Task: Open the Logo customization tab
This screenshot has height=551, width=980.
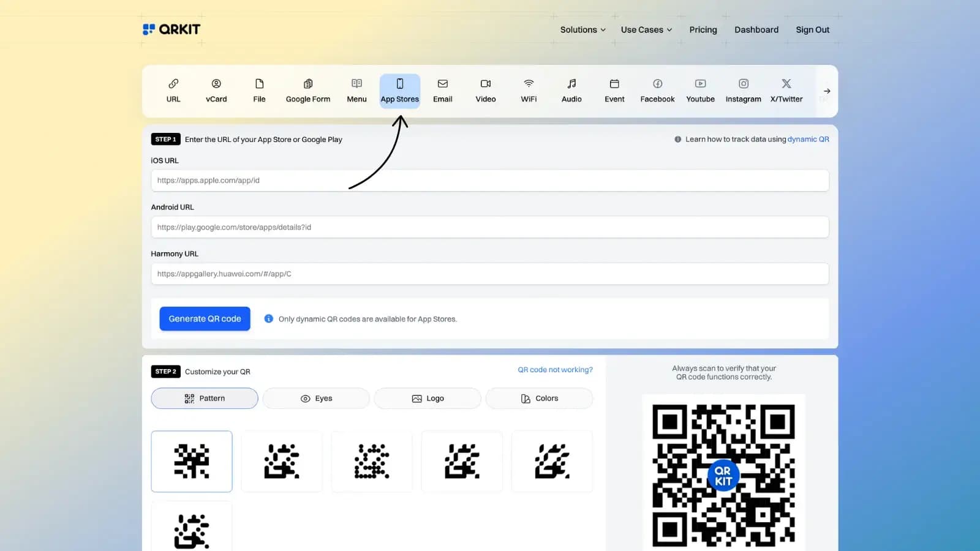Action: 427,398
